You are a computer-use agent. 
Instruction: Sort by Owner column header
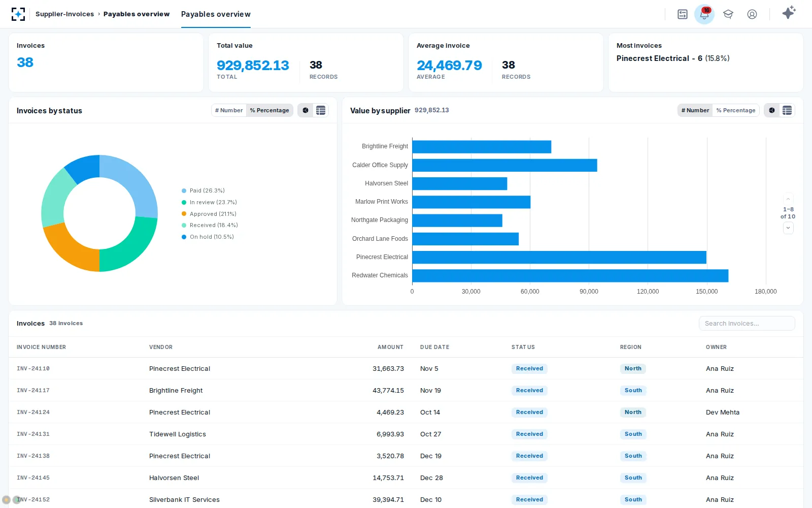[x=716, y=347]
